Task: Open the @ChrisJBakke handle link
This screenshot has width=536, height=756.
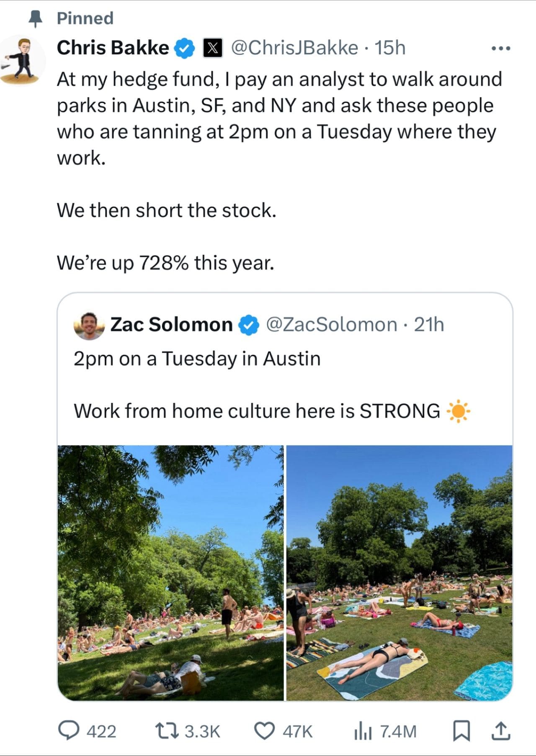Action: click(x=294, y=48)
